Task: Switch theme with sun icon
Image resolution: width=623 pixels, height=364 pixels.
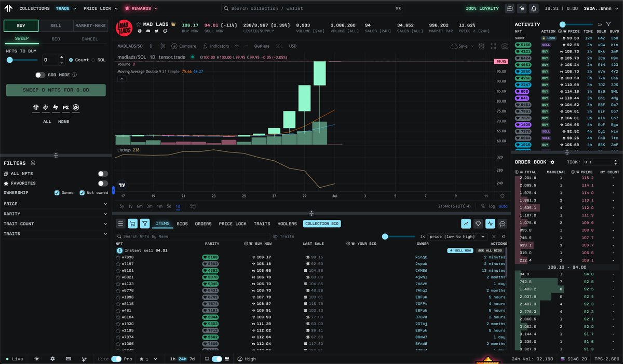Action: [37, 359]
